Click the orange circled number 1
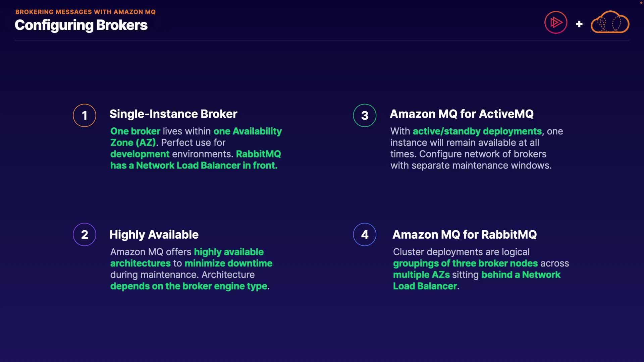This screenshot has height=362, width=644. (x=85, y=116)
